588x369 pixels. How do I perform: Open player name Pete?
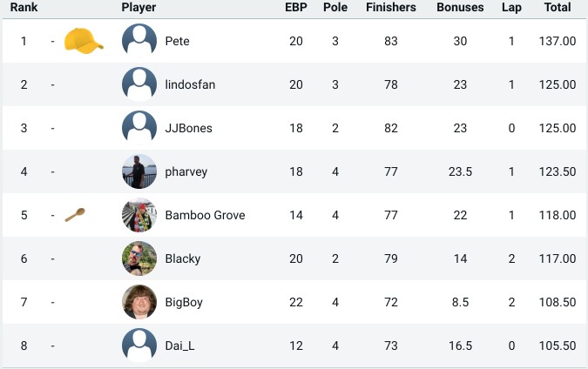click(177, 41)
